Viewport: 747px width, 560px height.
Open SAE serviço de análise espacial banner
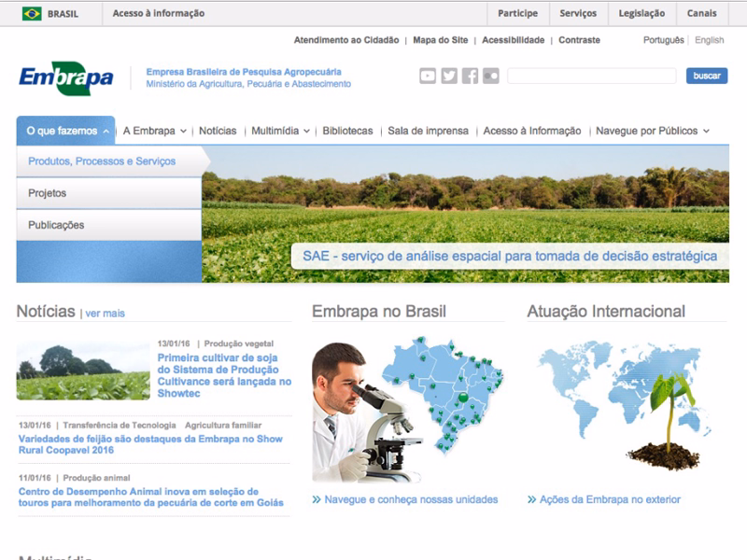tap(510, 256)
